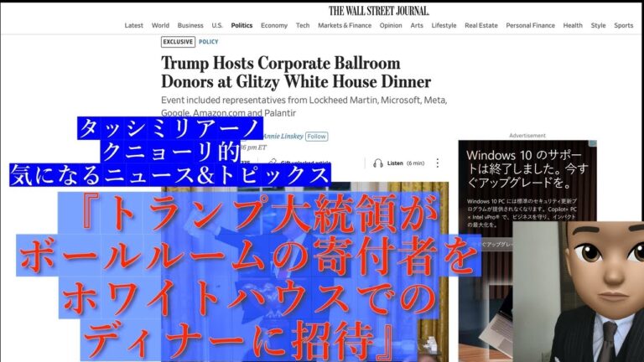Viewport: 644px width, 362px height.
Task: Click the POLICY category link
Action: point(208,42)
